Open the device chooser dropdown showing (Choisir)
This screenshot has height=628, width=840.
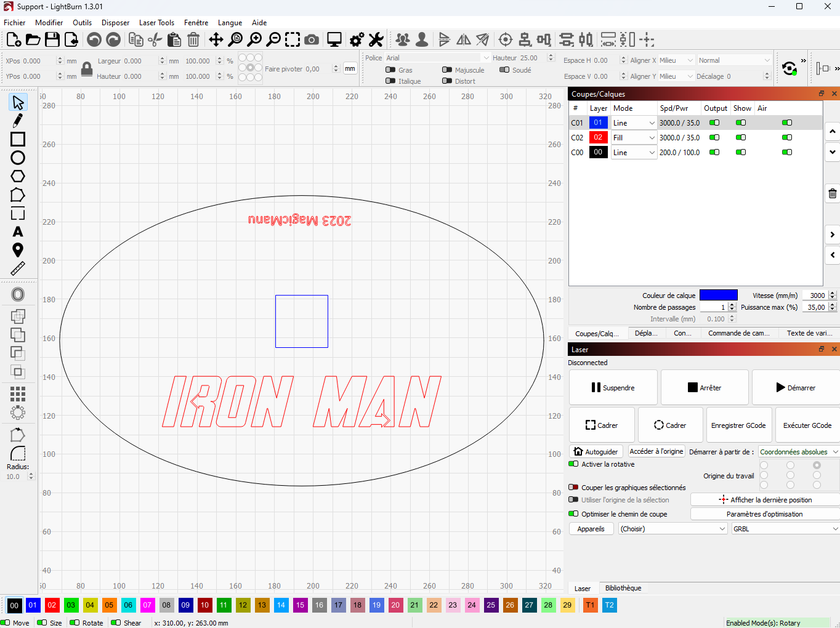click(672, 528)
